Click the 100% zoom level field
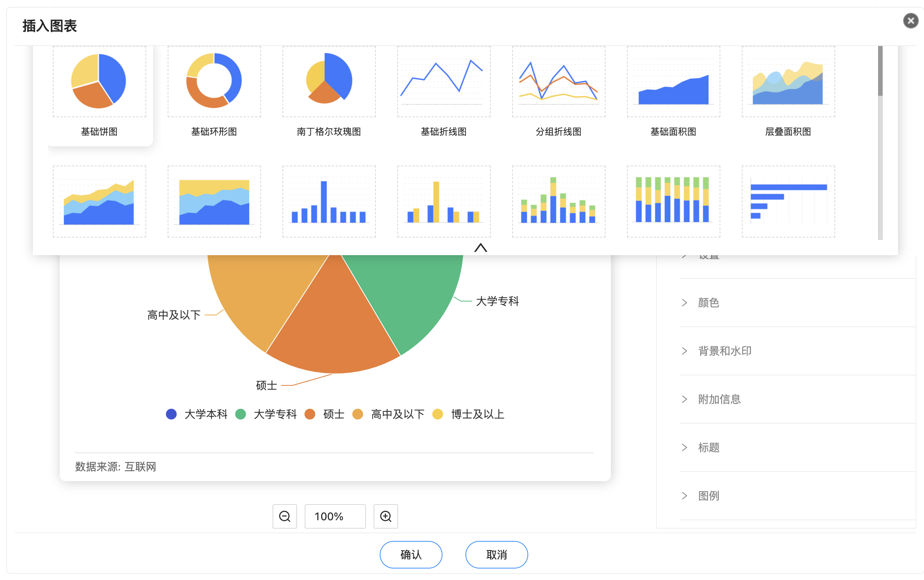Image resolution: width=924 pixels, height=580 pixels. 335,516
